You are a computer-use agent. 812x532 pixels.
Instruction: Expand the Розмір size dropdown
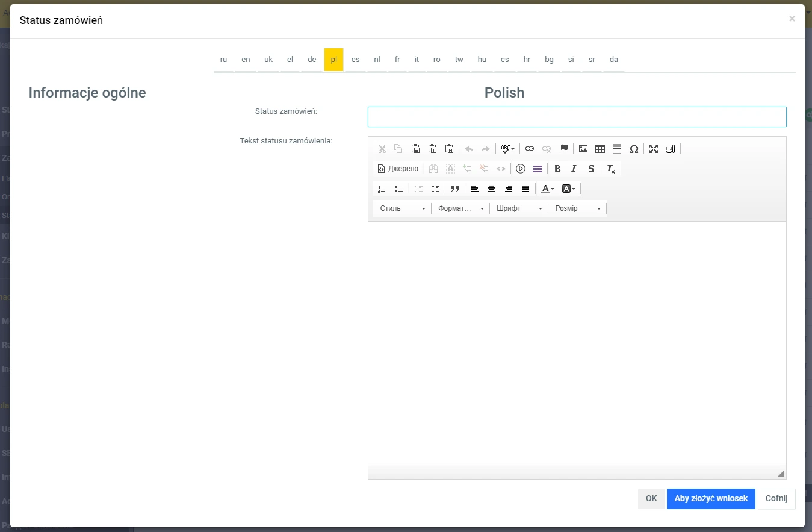click(x=577, y=208)
